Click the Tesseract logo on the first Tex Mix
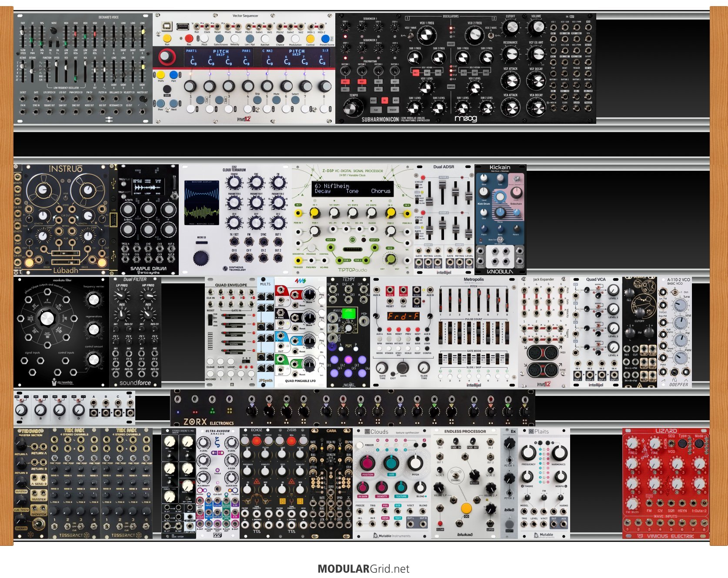The image size is (728, 578). [74, 535]
